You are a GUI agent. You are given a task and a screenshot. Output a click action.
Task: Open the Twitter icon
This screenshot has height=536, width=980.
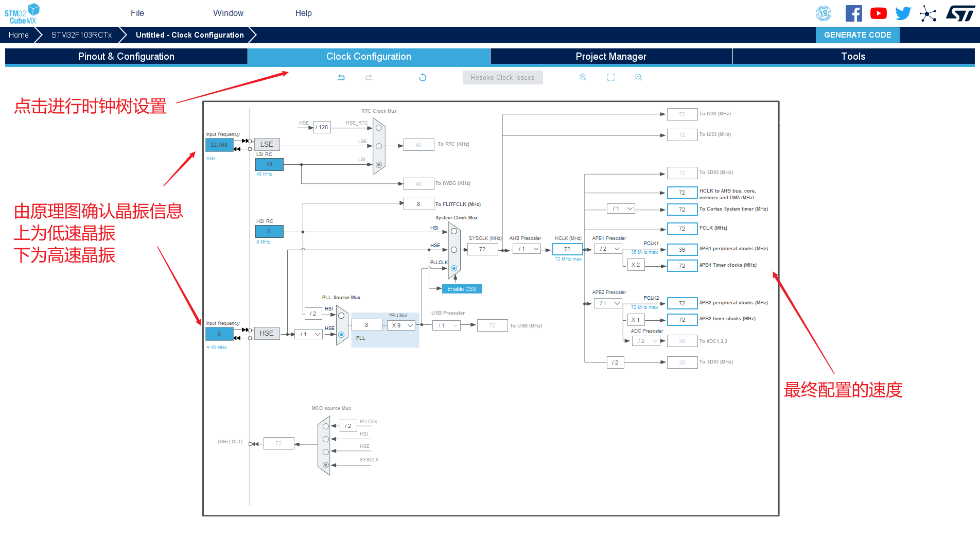tap(903, 13)
